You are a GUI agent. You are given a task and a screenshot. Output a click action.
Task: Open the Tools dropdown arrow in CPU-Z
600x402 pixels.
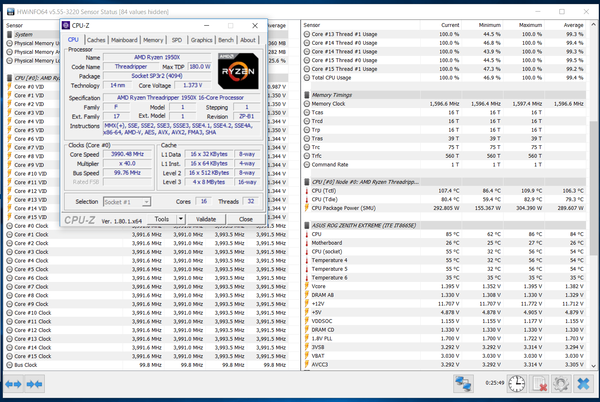(181, 219)
